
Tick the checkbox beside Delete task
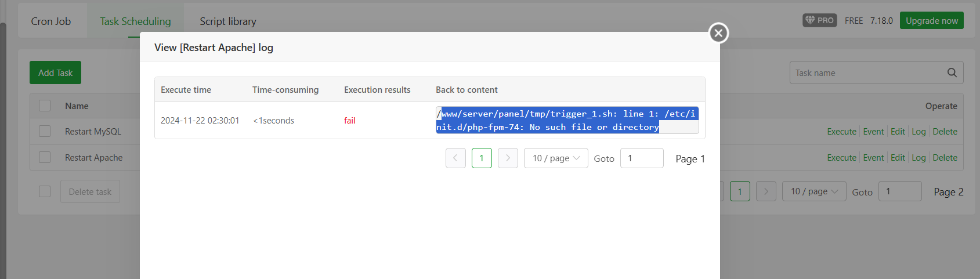[x=45, y=191]
